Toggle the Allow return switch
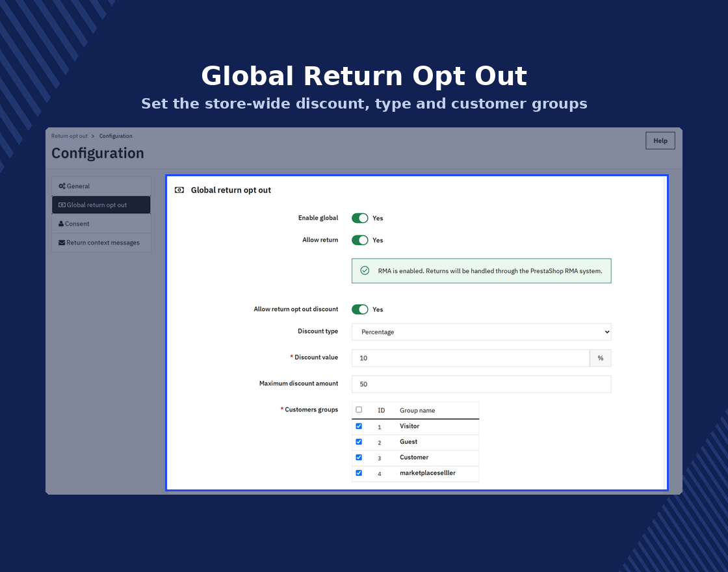728x572 pixels. [x=360, y=240]
